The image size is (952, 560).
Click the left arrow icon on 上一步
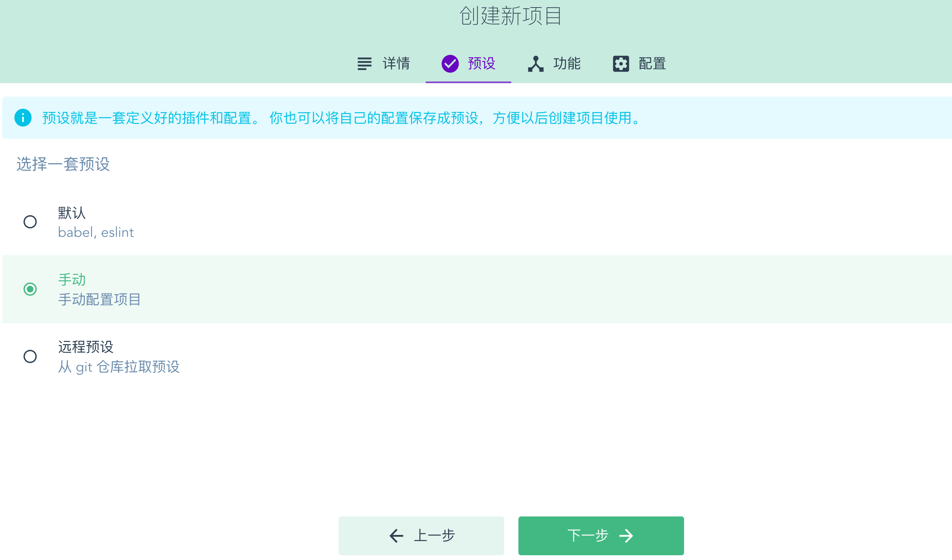coord(396,535)
